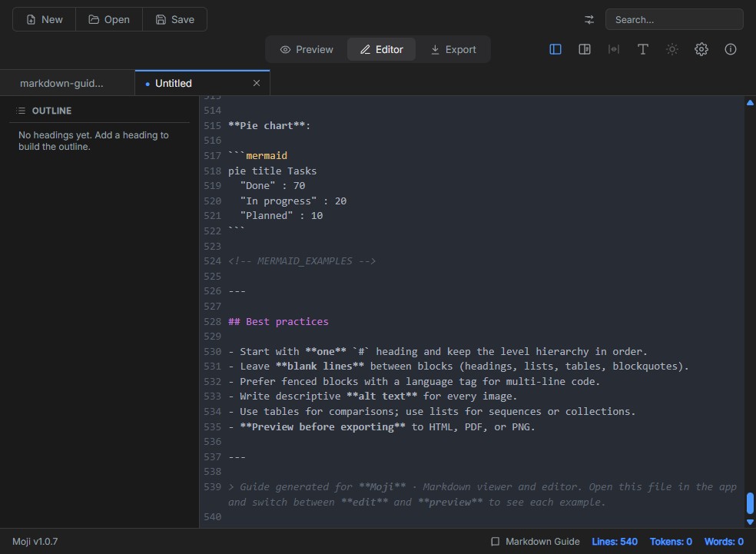Place cursor on '## Best practices' heading
The height and width of the screenshot is (554, 756).
tap(278, 321)
